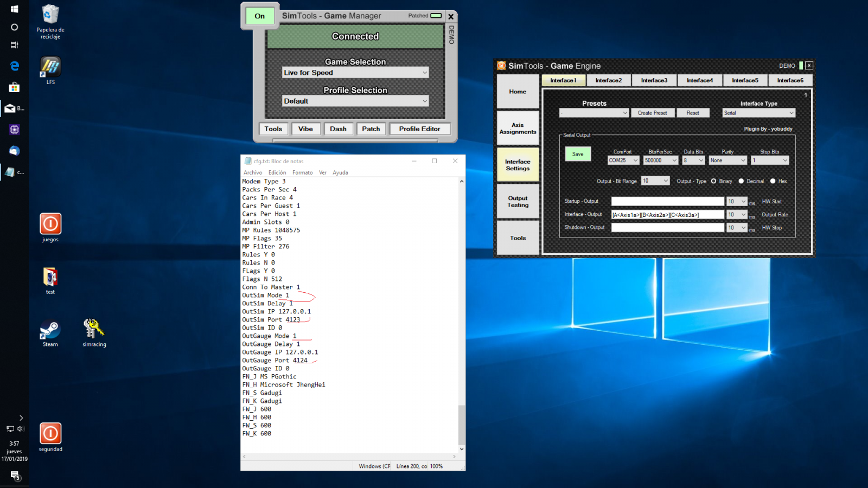868x488 pixels.
Task: Click the Reset preset button
Action: 693,113
